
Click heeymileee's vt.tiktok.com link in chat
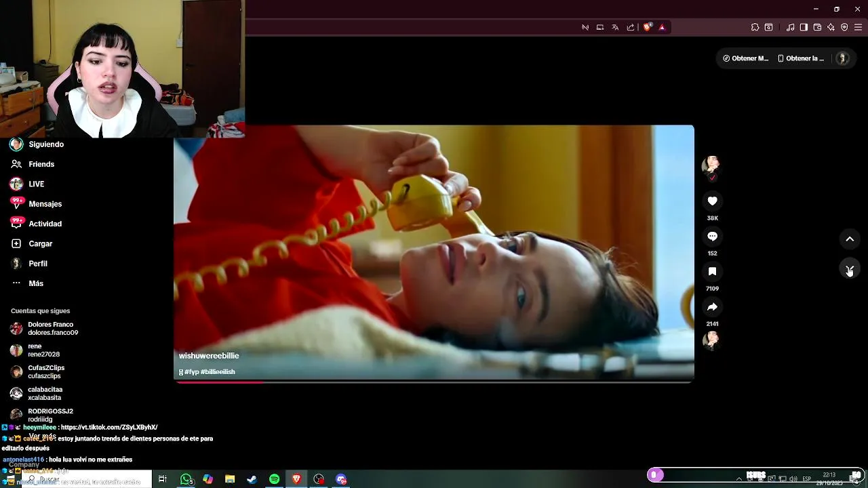click(x=109, y=428)
